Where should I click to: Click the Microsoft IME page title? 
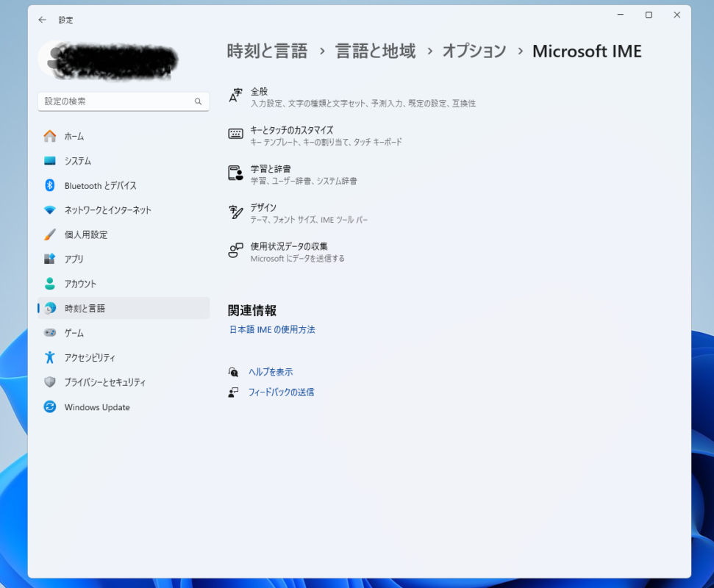click(x=587, y=51)
